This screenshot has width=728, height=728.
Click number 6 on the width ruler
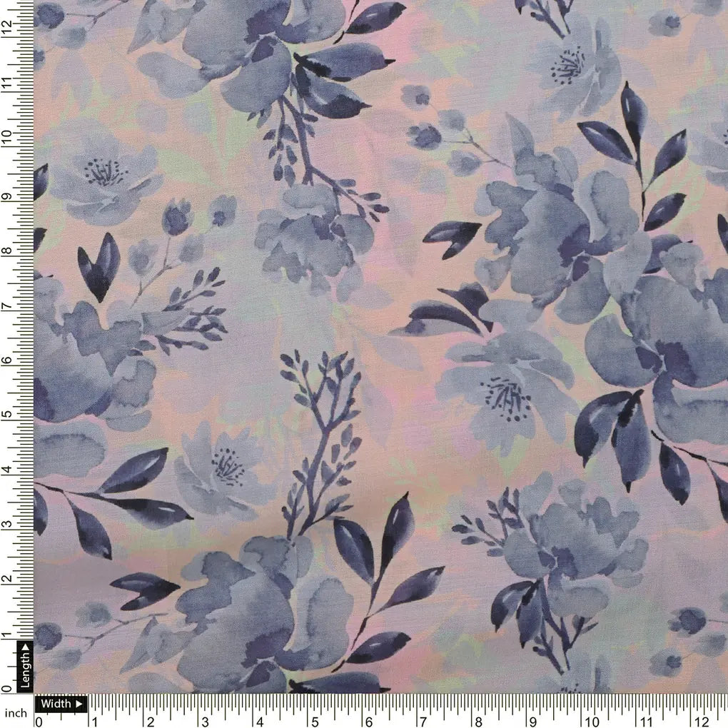(369, 720)
